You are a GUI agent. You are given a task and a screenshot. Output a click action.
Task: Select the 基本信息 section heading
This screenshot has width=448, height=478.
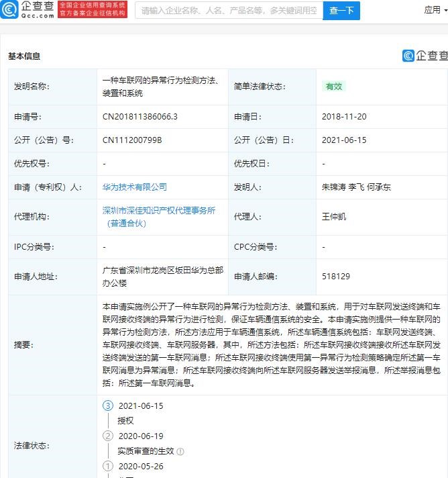pyautogui.click(x=24, y=56)
